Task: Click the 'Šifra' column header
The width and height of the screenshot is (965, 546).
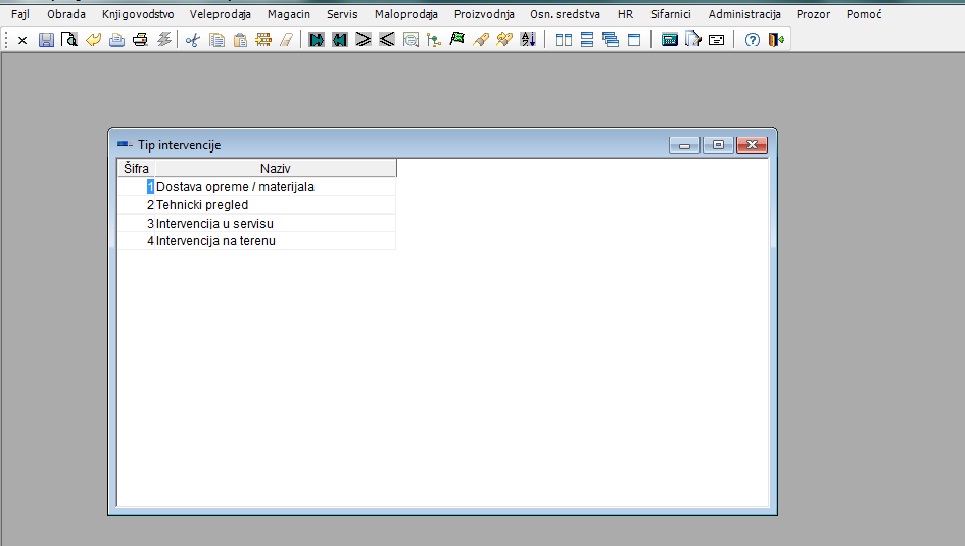Action: coord(136,168)
